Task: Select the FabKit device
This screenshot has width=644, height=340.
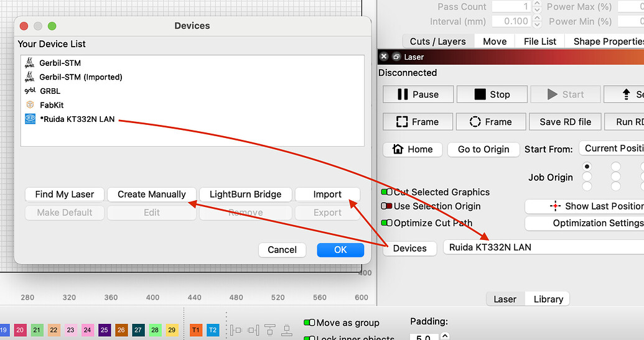Action: [192, 105]
